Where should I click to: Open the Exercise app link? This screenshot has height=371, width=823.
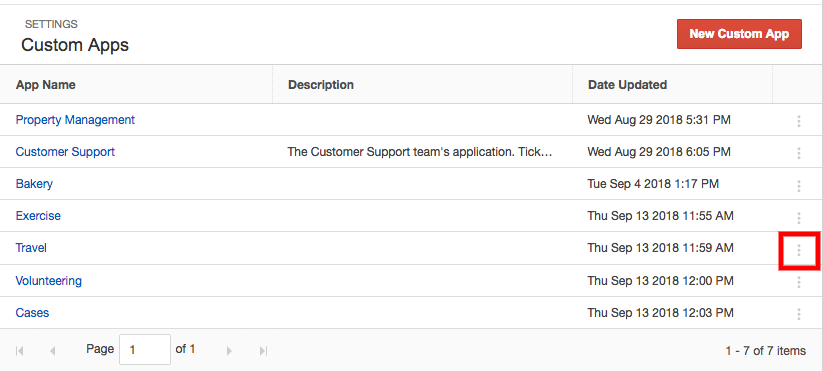[38, 216]
